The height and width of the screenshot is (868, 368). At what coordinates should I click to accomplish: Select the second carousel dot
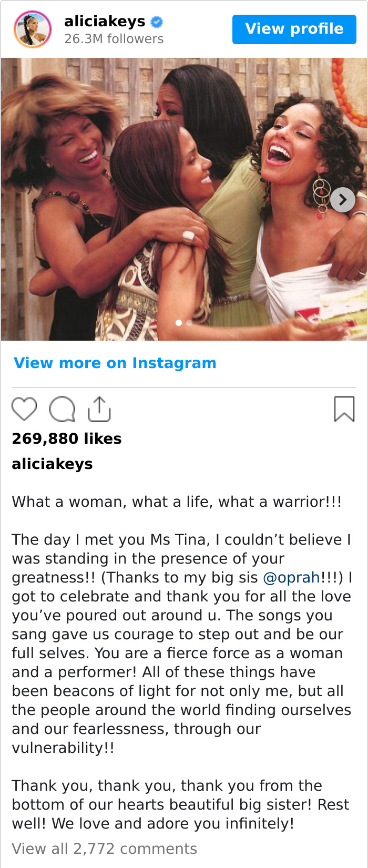(x=189, y=323)
